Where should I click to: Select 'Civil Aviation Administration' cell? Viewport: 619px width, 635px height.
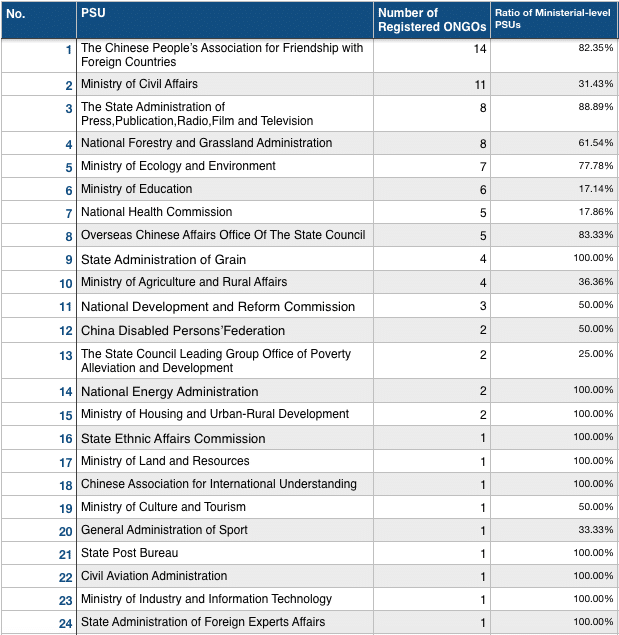tap(225, 576)
